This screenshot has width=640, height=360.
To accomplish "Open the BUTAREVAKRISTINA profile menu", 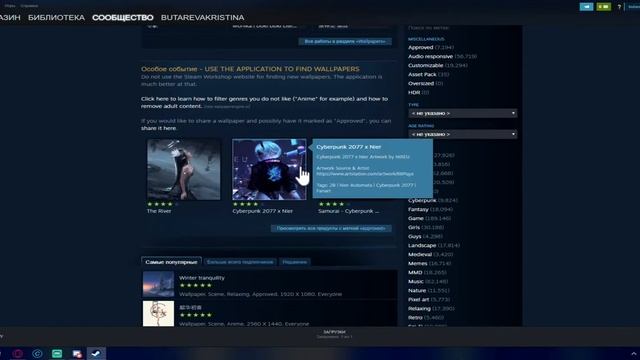I will 202,18.
